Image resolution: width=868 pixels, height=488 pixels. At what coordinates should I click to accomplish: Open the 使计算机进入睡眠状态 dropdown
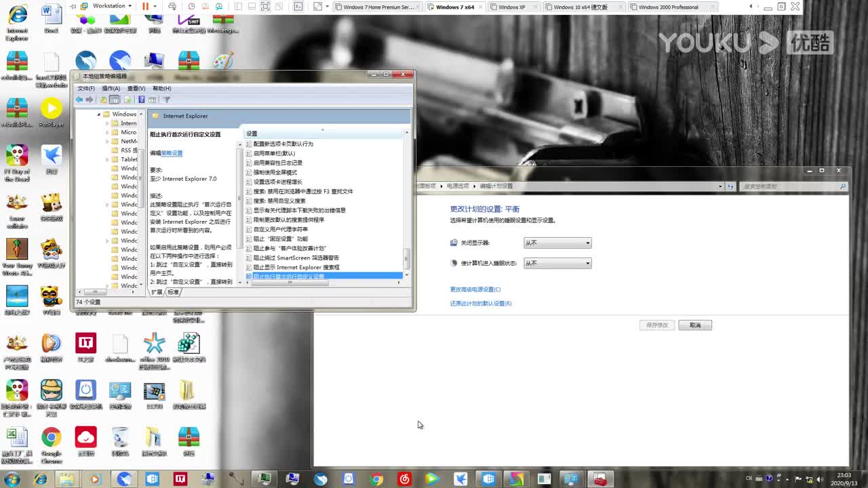tap(557, 263)
